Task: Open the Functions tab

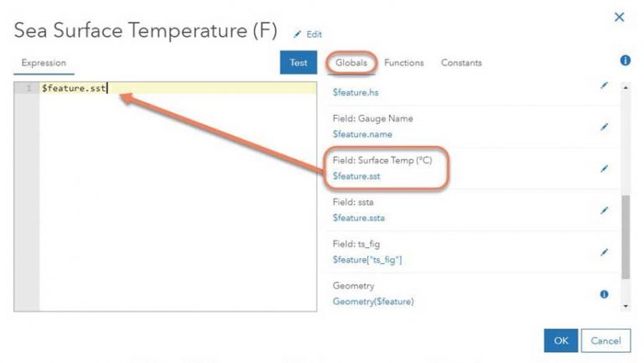Action: click(x=404, y=63)
